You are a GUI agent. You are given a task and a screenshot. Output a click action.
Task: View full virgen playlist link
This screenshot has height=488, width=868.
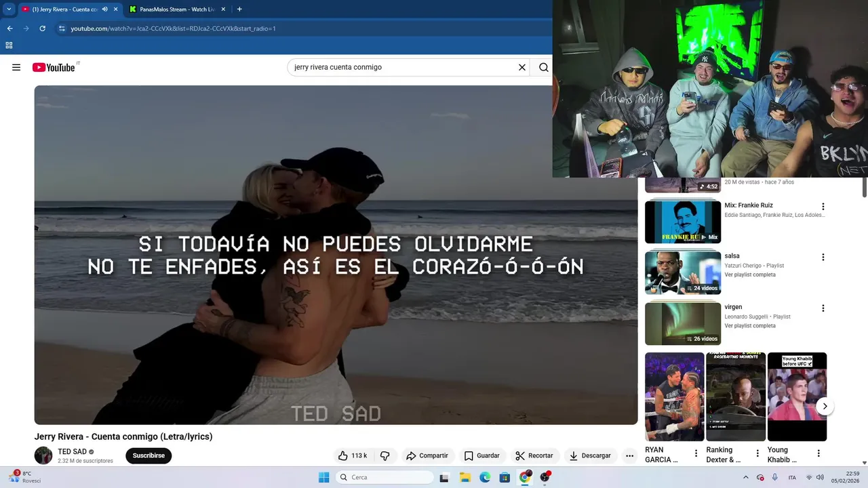(x=750, y=325)
